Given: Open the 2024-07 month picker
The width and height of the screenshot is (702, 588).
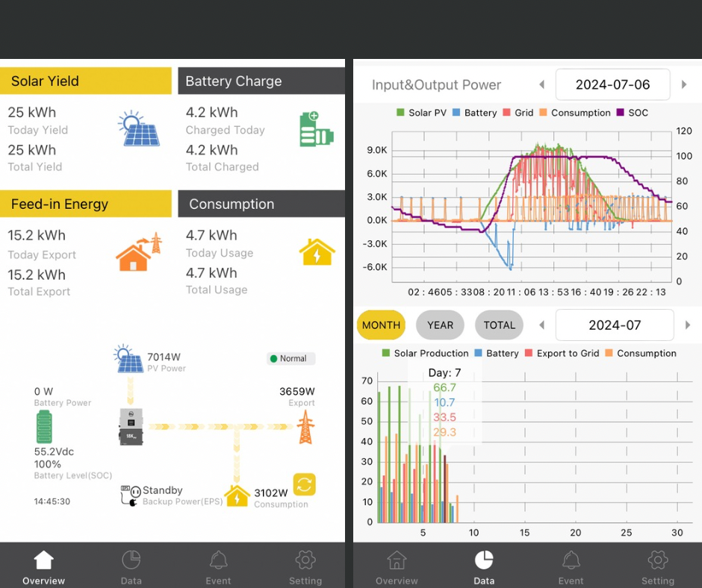Looking at the screenshot, I should click(615, 325).
